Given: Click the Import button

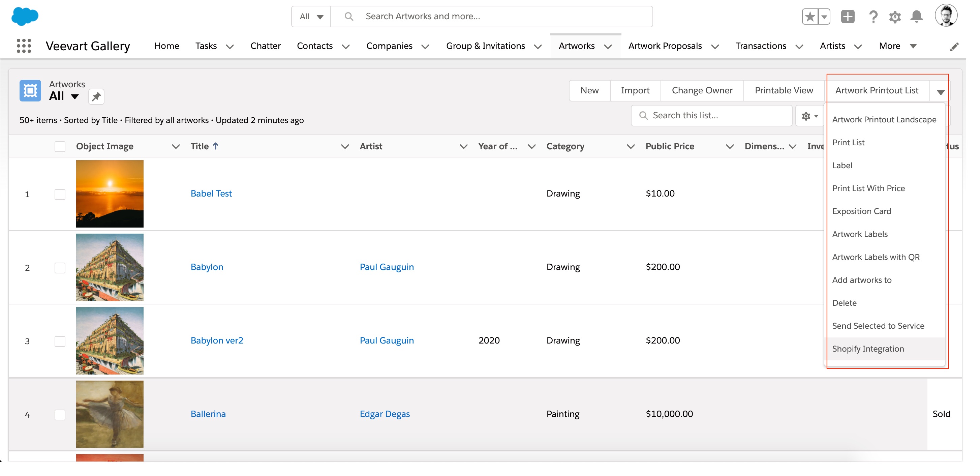Looking at the screenshot, I should pos(635,91).
